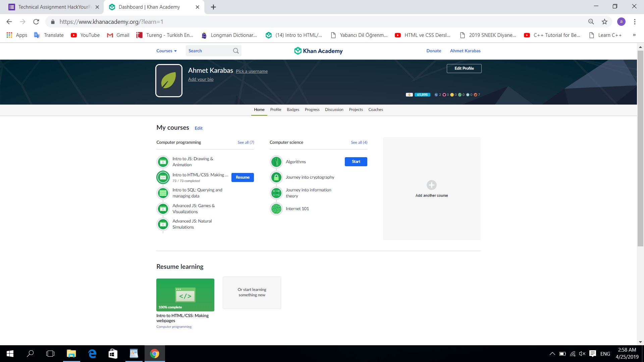Open the Gmail bookmark
Image resolution: width=644 pixels, height=362 pixels.
pos(118,35)
